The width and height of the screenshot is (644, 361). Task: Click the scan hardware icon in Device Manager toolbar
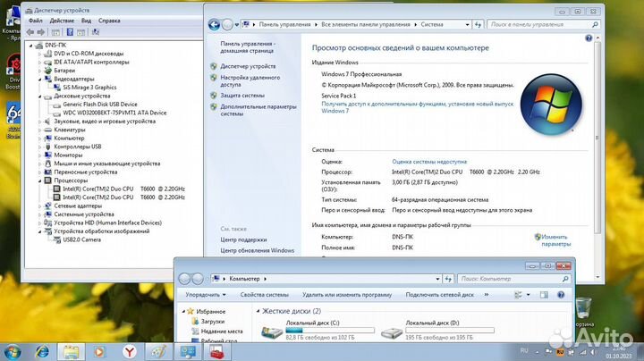[x=96, y=32]
